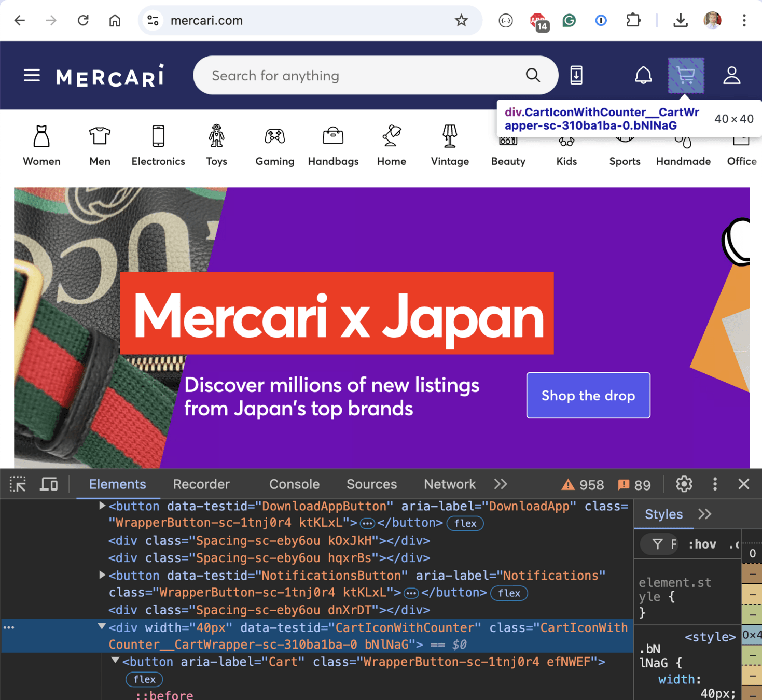The width and height of the screenshot is (762, 700).
Task: Open the account profile icon
Action: click(x=731, y=76)
